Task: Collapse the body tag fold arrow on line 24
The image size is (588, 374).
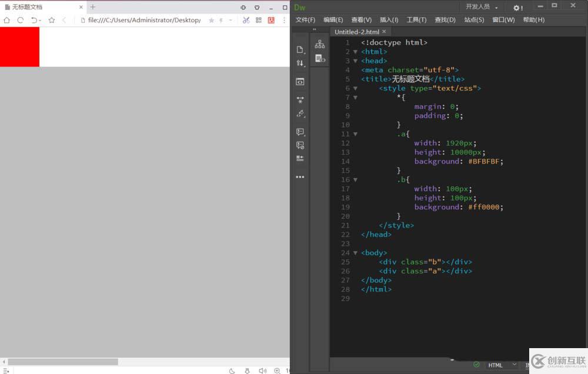Action: (356, 253)
